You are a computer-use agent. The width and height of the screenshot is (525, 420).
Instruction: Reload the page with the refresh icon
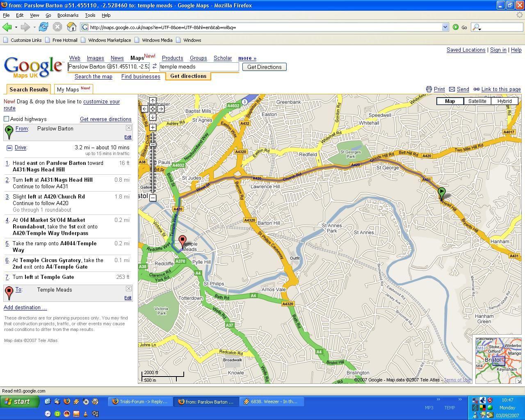coord(43,27)
